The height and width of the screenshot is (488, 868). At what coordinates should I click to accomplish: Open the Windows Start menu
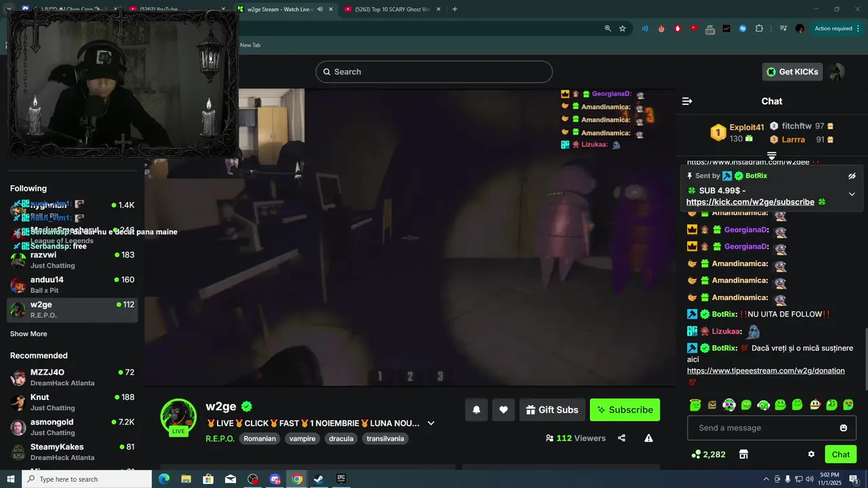[x=10, y=479]
